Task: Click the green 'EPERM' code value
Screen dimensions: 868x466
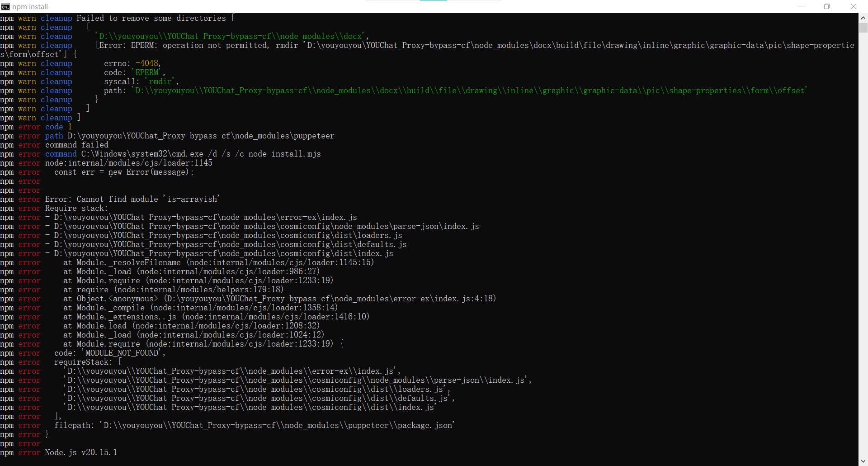Action: (147, 72)
